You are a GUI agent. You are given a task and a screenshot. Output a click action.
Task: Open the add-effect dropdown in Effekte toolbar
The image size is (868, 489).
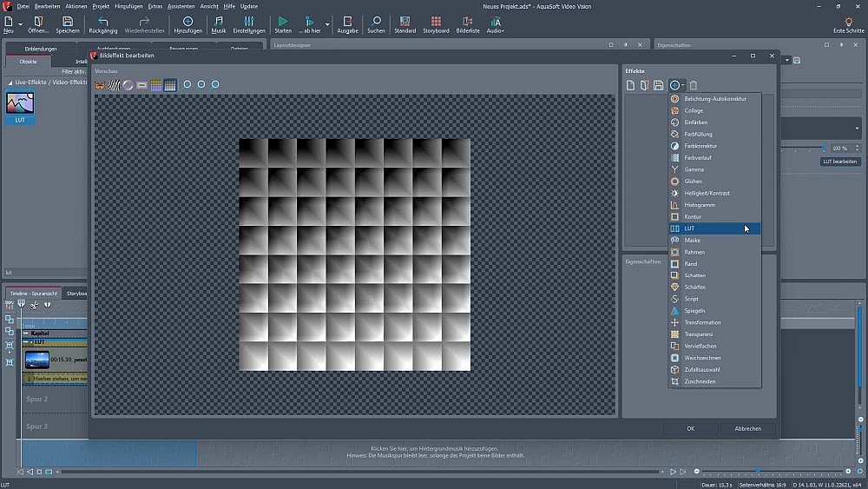[677, 85]
